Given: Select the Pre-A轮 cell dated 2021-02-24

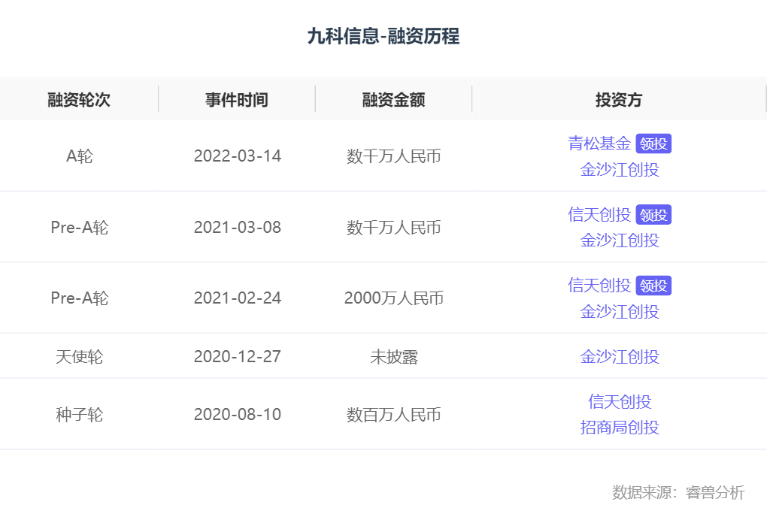Looking at the screenshot, I should coord(79,298).
